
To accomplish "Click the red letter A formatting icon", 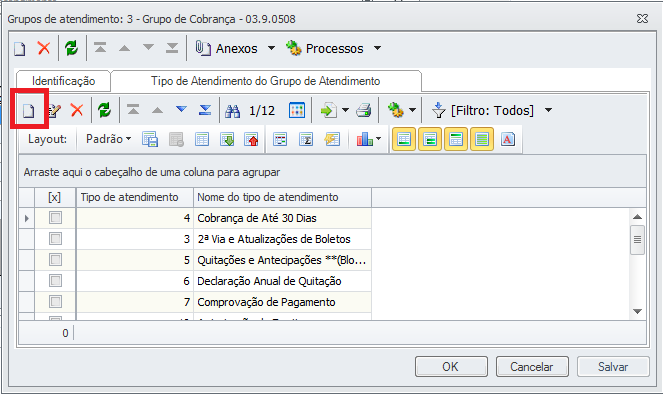I will click(508, 139).
